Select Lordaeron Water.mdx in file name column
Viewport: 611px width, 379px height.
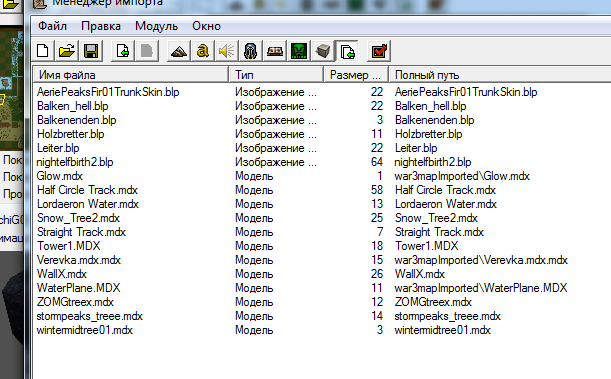click(x=88, y=204)
